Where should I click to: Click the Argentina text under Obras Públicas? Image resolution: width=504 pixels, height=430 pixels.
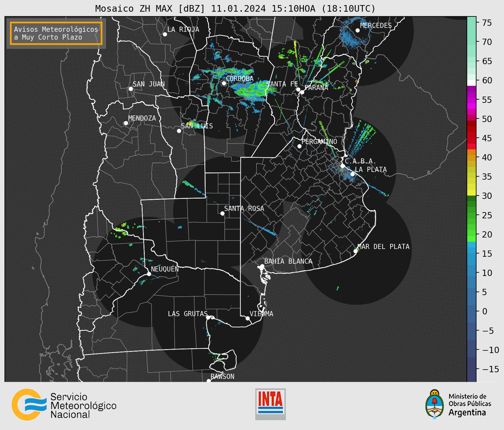pyautogui.click(x=467, y=413)
